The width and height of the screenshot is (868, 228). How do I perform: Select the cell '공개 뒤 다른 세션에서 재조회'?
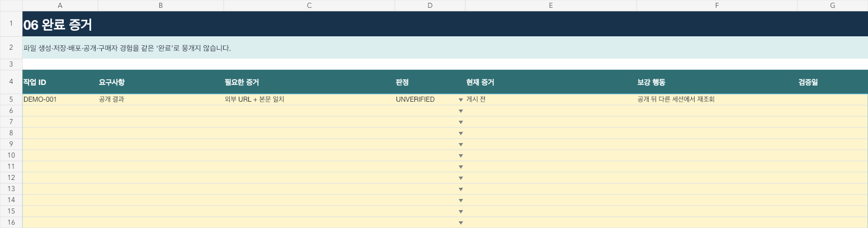717,99
